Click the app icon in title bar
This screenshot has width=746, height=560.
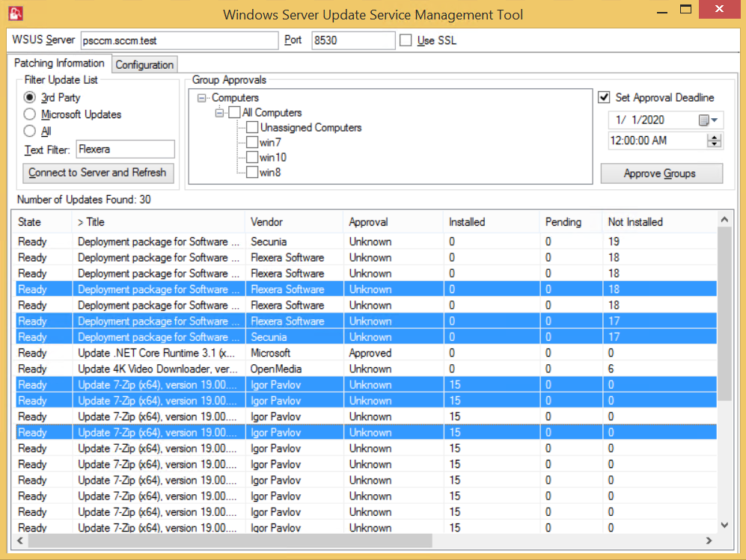14,13
